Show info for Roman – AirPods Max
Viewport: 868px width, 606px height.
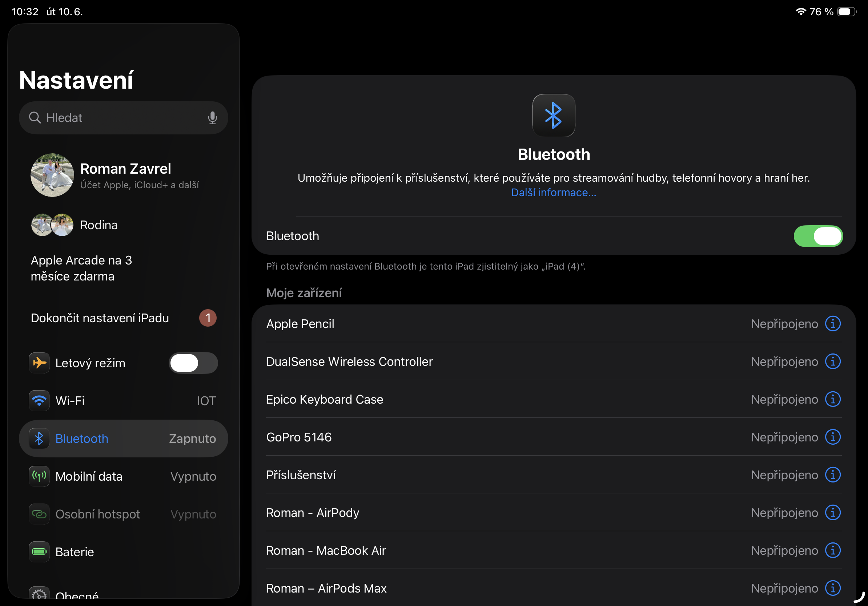click(832, 588)
